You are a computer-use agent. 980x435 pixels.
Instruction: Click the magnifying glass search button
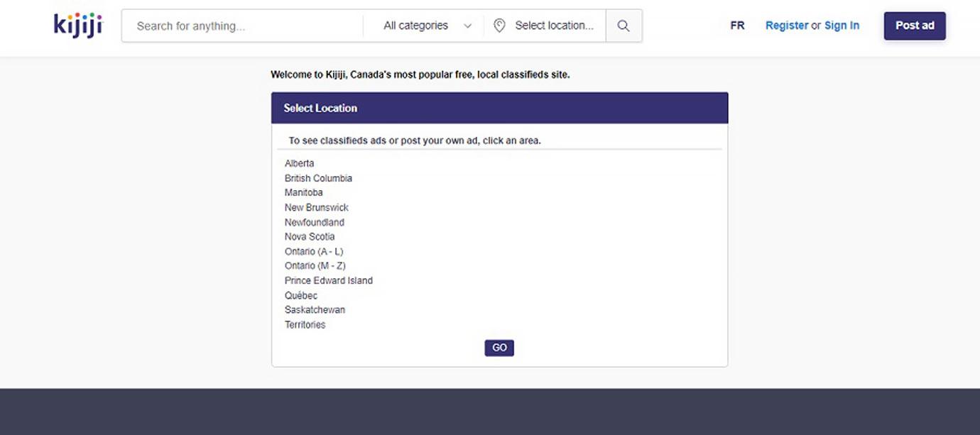pos(624,26)
